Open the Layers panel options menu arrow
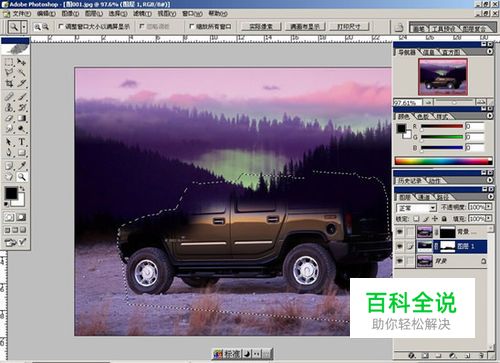The image size is (500, 363). tap(489, 197)
